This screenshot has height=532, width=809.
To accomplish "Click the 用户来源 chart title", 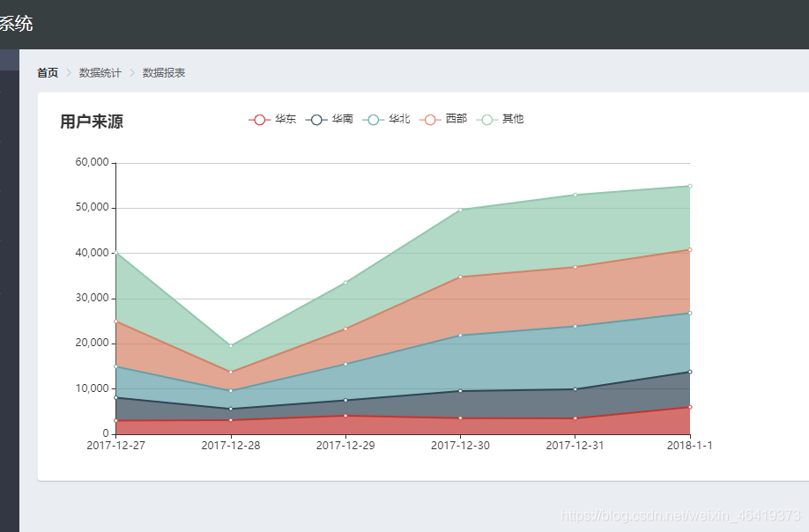I will (x=92, y=122).
